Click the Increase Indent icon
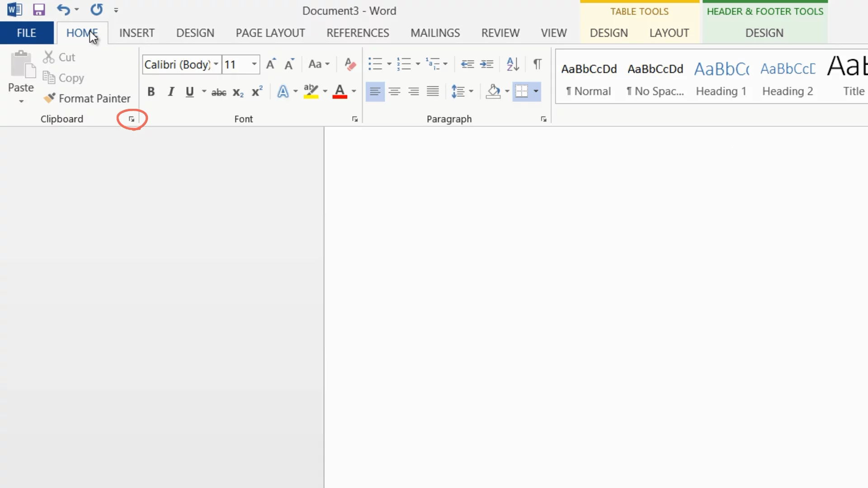 486,64
